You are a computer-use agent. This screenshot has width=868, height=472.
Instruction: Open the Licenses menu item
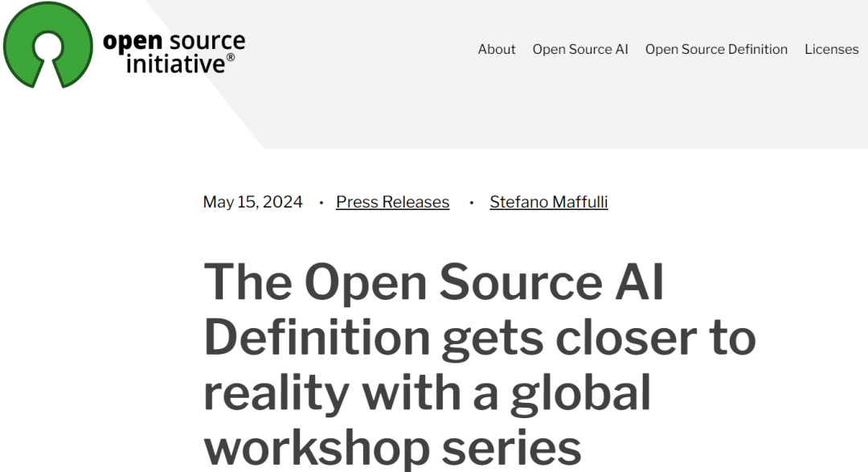[832, 49]
